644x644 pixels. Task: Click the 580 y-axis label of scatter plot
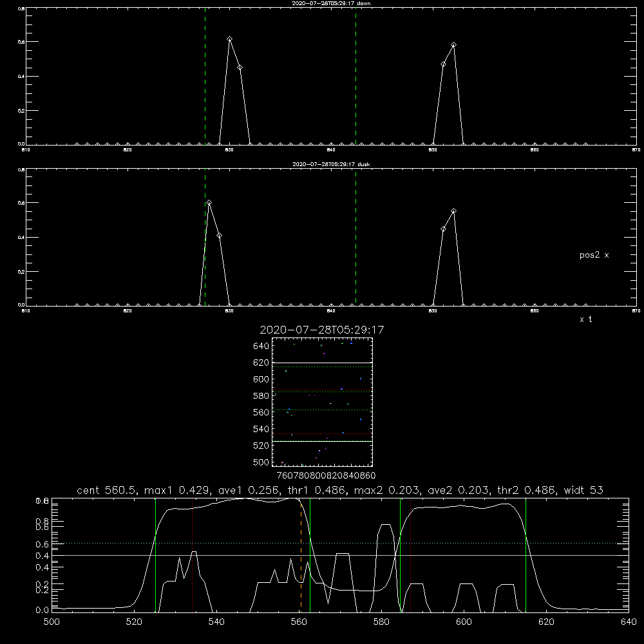click(261, 396)
